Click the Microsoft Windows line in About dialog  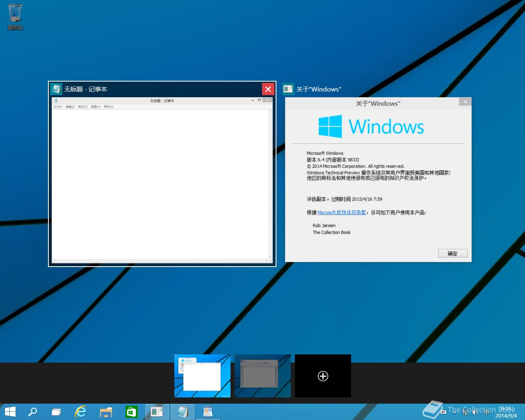point(325,153)
